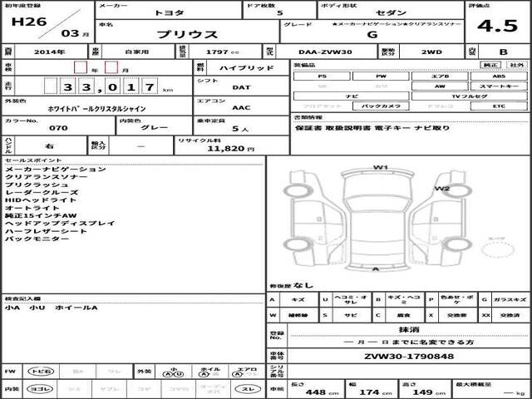Click the grade letter G

(x=372, y=35)
